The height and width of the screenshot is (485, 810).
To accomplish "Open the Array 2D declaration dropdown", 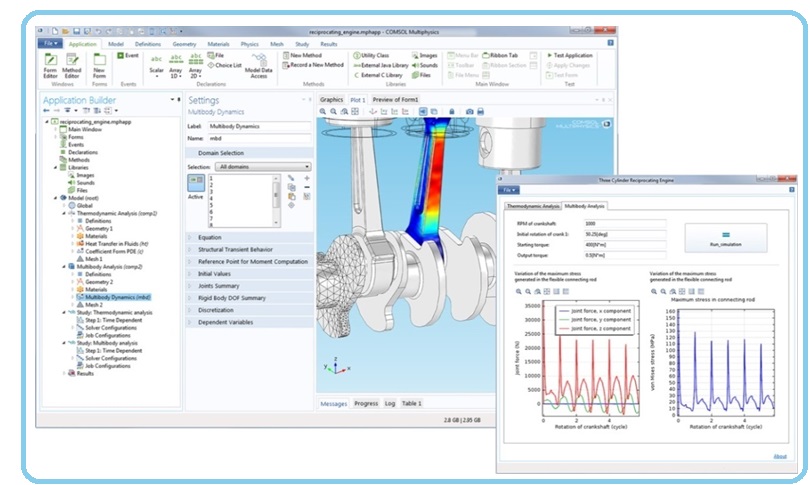I will tap(195, 66).
